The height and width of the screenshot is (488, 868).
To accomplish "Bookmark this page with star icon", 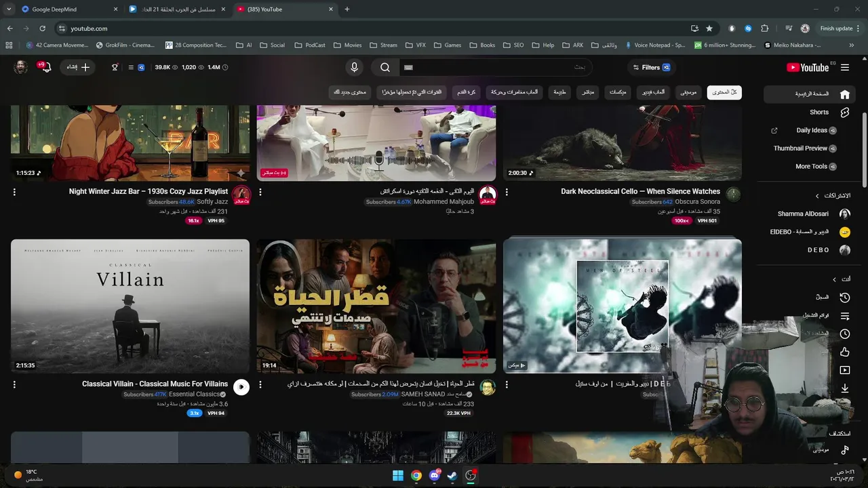I will 709,28.
